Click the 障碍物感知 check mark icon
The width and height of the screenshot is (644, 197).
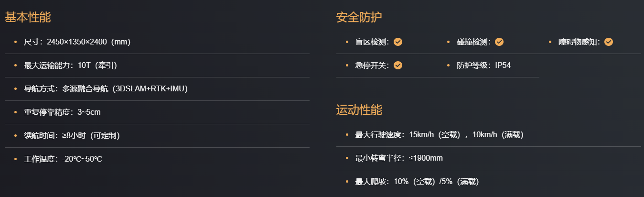tap(608, 42)
